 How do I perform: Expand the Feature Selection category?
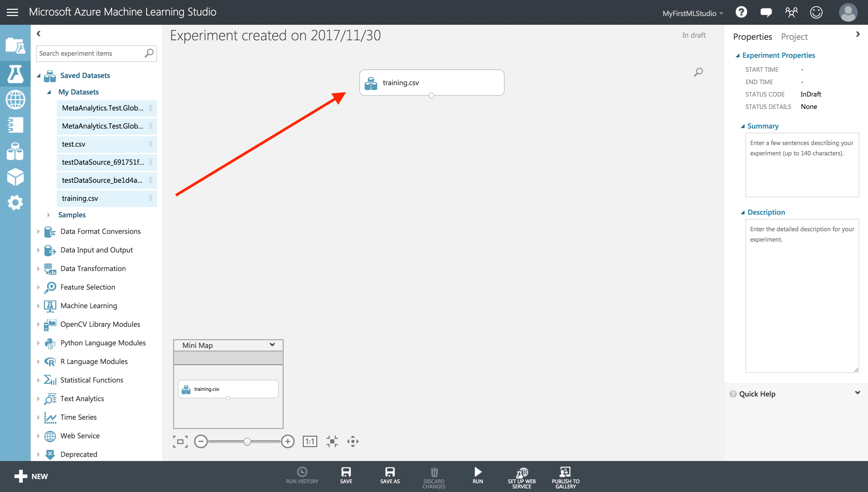click(x=38, y=287)
